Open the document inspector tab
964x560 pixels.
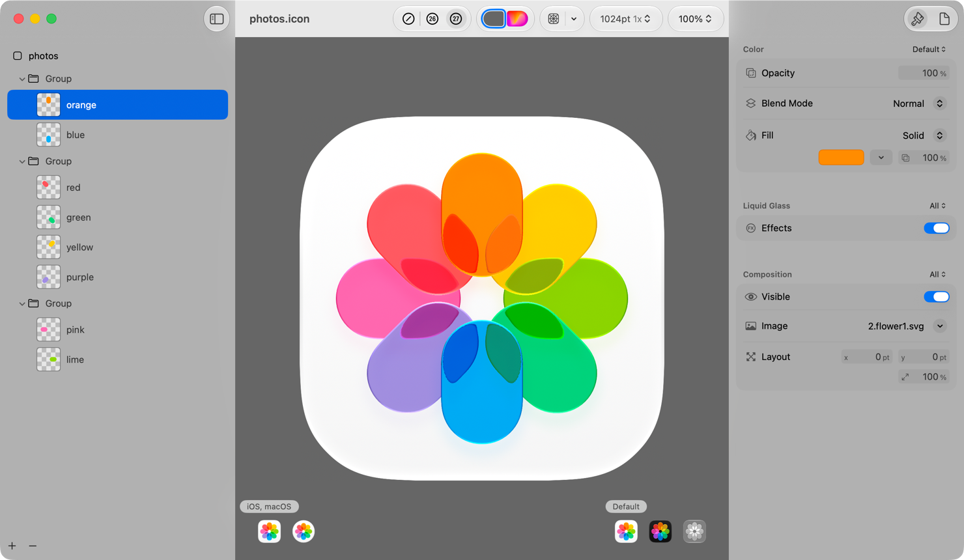point(944,19)
